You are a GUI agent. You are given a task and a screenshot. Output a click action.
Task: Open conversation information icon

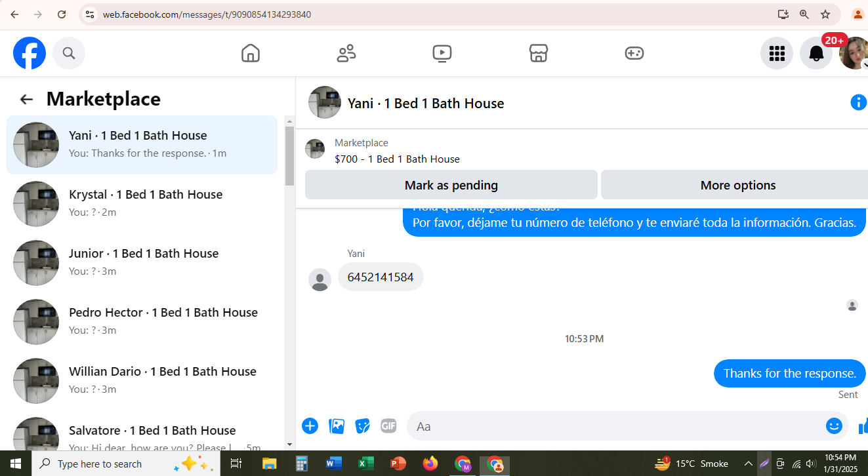pyautogui.click(x=858, y=102)
